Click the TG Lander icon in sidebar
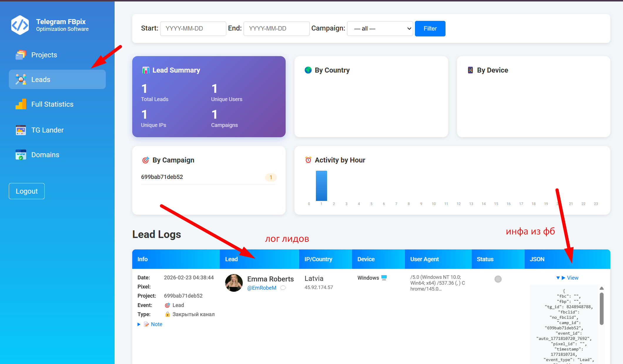This screenshot has height=364, width=623. pyautogui.click(x=21, y=130)
